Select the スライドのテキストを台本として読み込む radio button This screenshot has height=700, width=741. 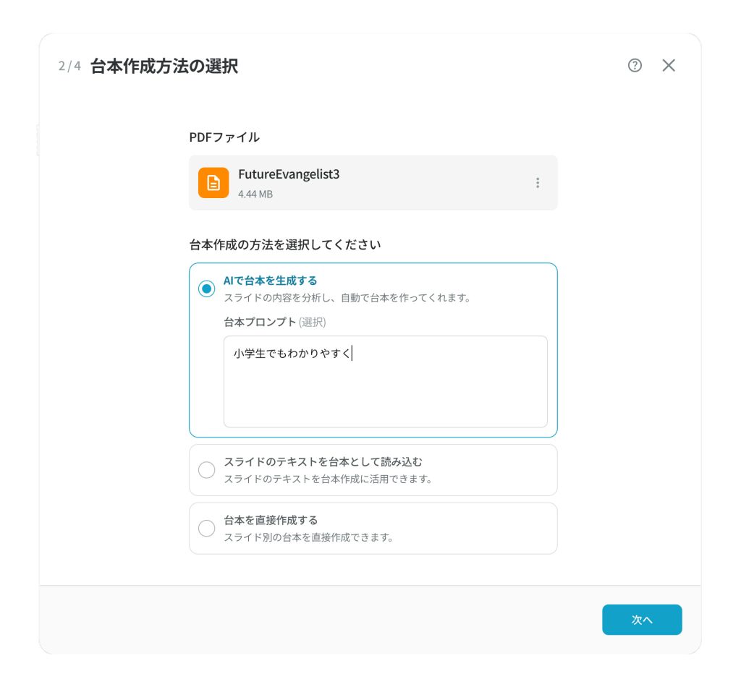[x=207, y=470]
